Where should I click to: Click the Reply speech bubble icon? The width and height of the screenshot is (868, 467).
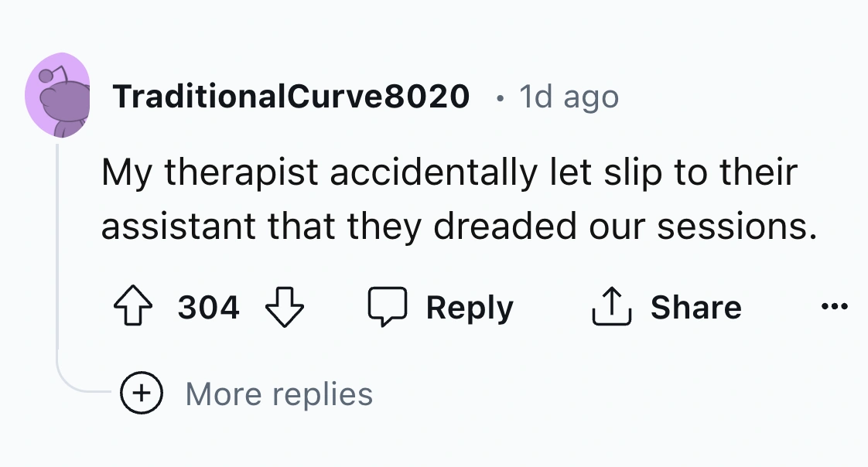coord(386,308)
